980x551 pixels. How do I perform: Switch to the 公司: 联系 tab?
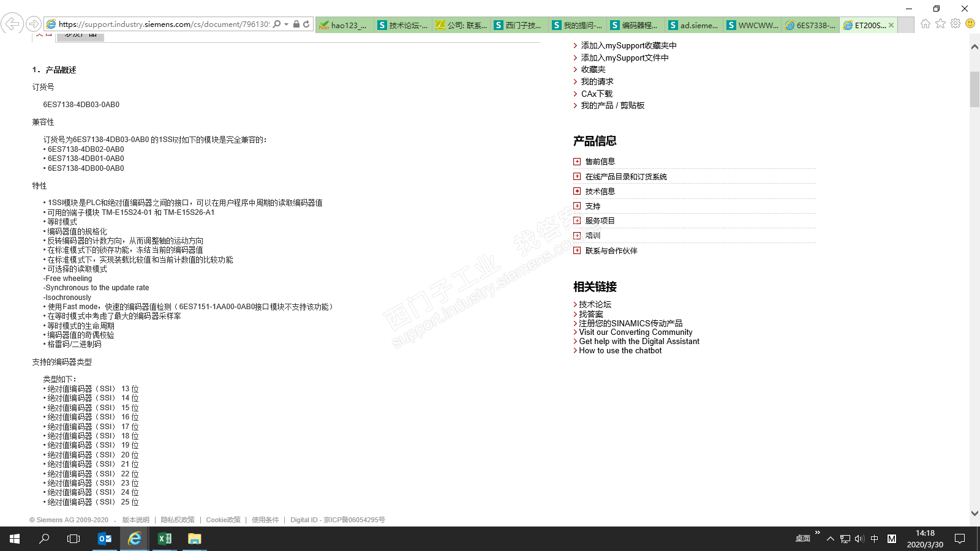pos(461,25)
